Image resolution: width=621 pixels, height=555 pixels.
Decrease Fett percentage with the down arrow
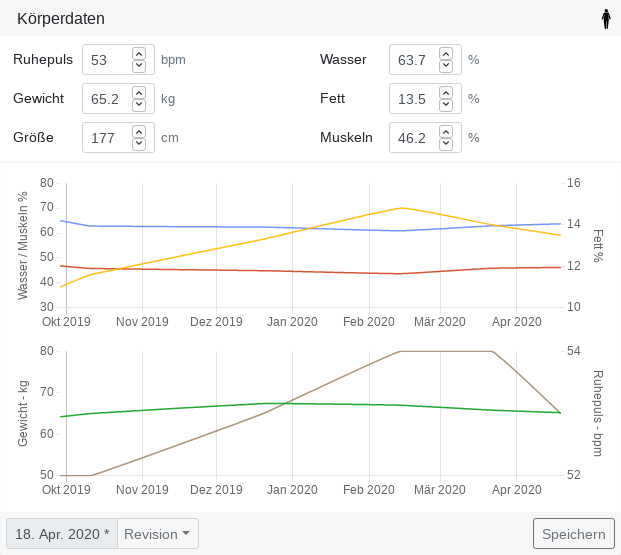coord(446,105)
